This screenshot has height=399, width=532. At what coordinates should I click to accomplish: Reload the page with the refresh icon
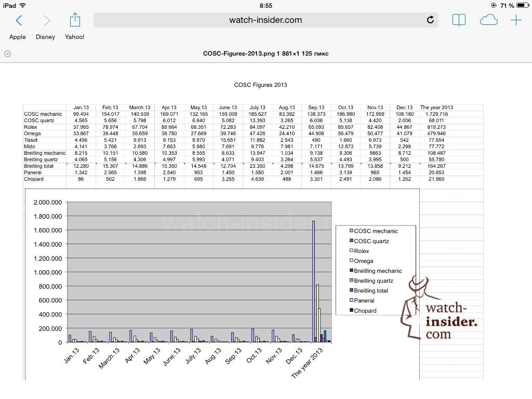point(430,20)
